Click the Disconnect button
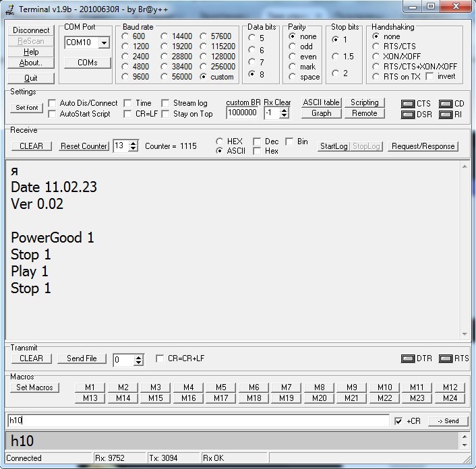 click(31, 30)
